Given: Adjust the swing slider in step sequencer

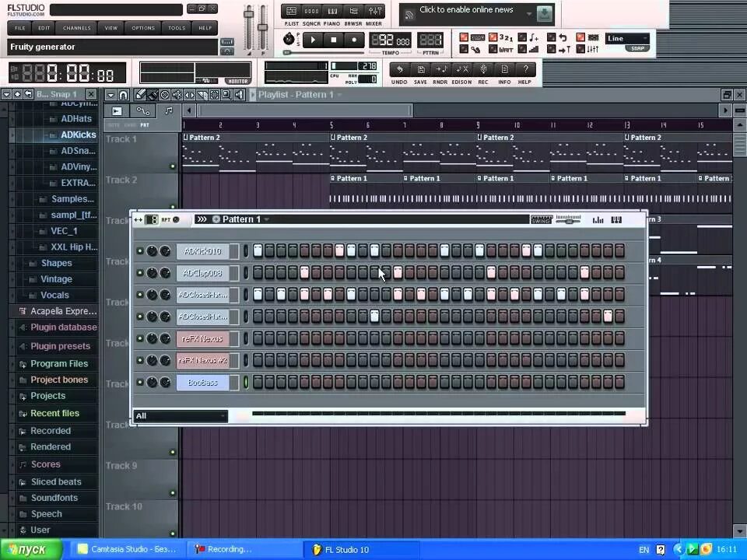Looking at the screenshot, I should (x=568, y=219).
